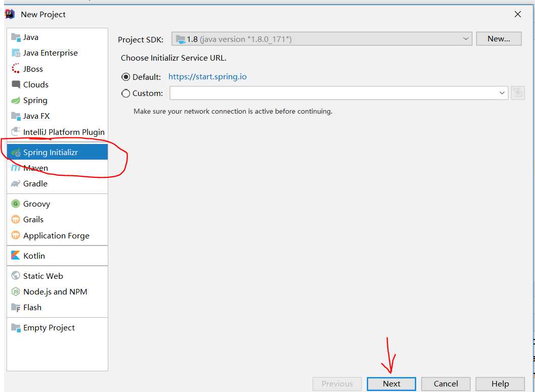Screen dimensions: 535x392
Task: Click the JBoss red dots icon
Action: (16, 69)
